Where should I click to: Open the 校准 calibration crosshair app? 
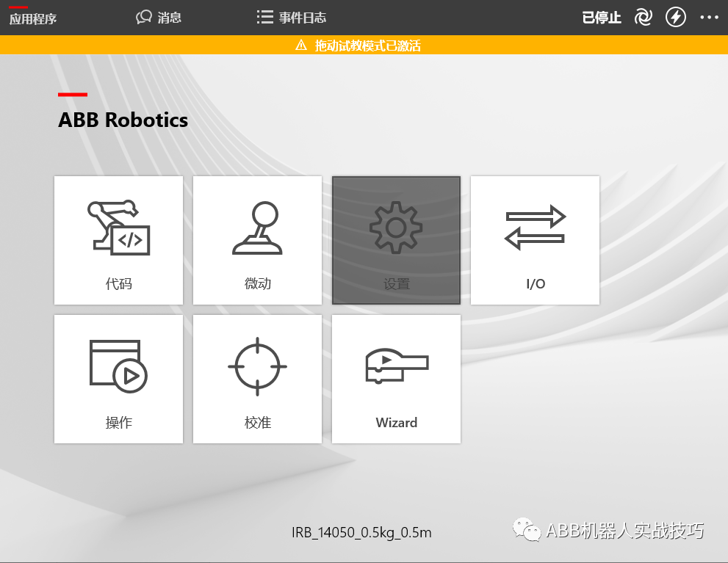pos(256,379)
